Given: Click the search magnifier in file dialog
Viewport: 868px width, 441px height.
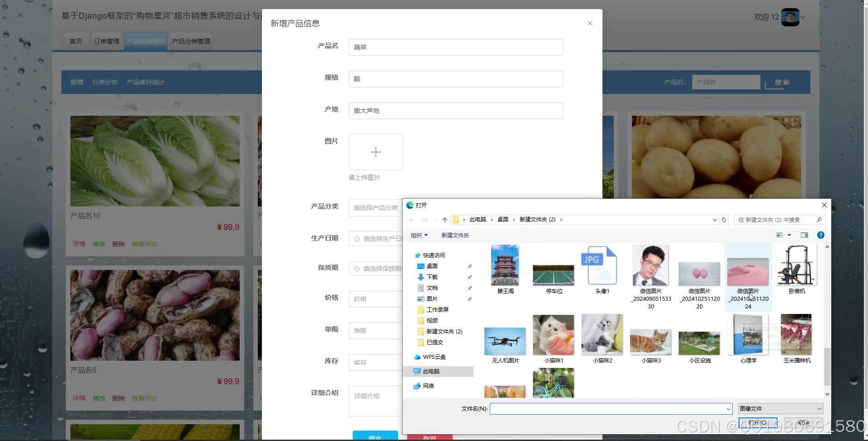Looking at the screenshot, I should [819, 220].
